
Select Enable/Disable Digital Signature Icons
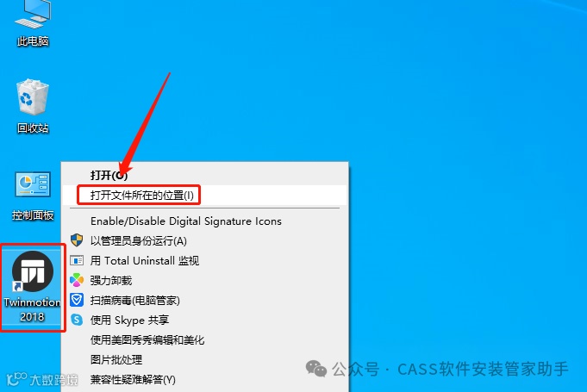[x=186, y=221]
